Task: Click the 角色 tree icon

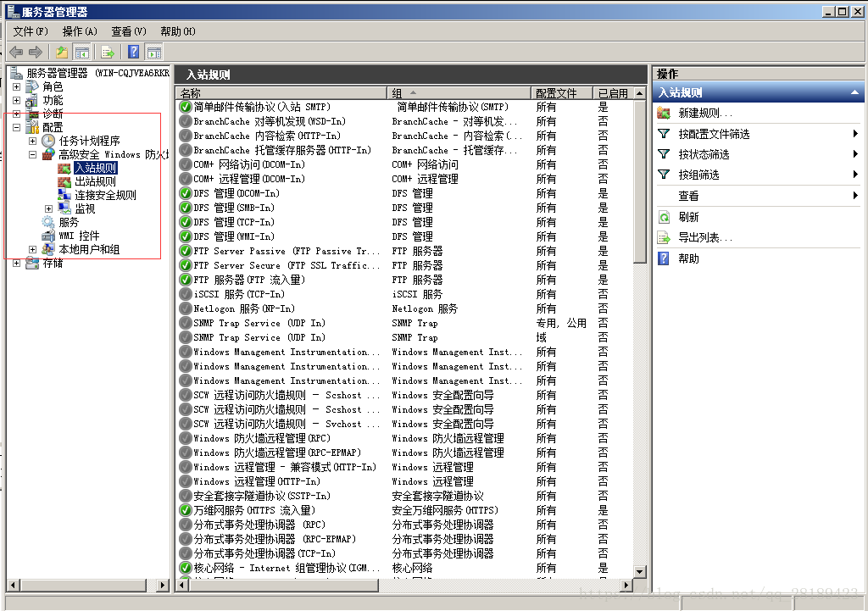Action: [33, 86]
